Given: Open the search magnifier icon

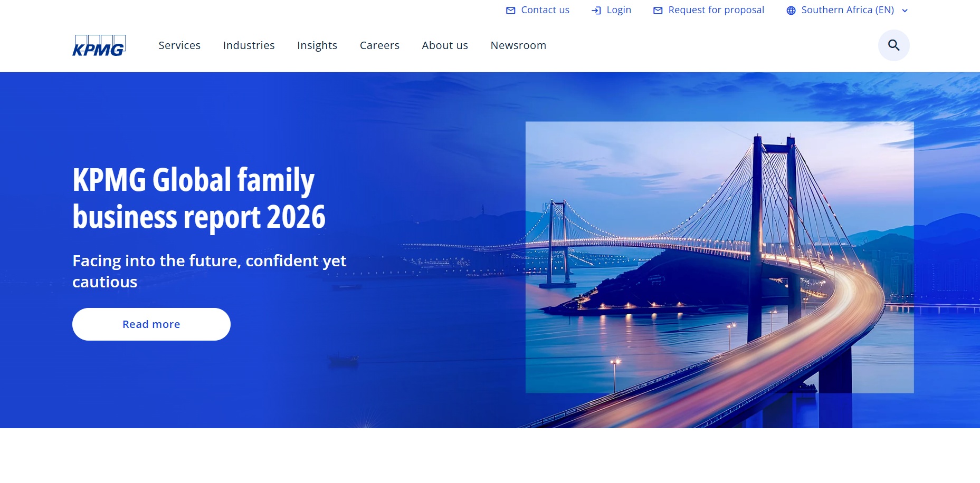Looking at the screenshot, I should (893, 45).
